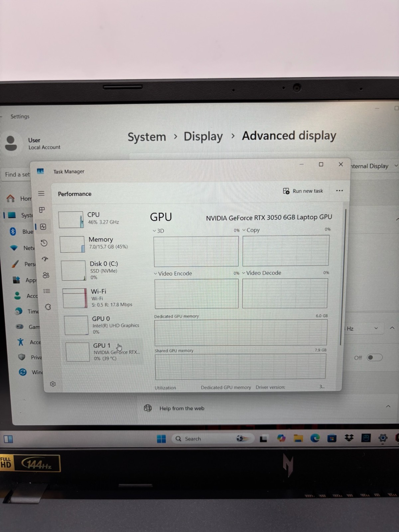Image resolution: width=399 pixels, height=532 pixels.
Task: Open the Internal Display selector dropdown
Action: tap(374, 166)
